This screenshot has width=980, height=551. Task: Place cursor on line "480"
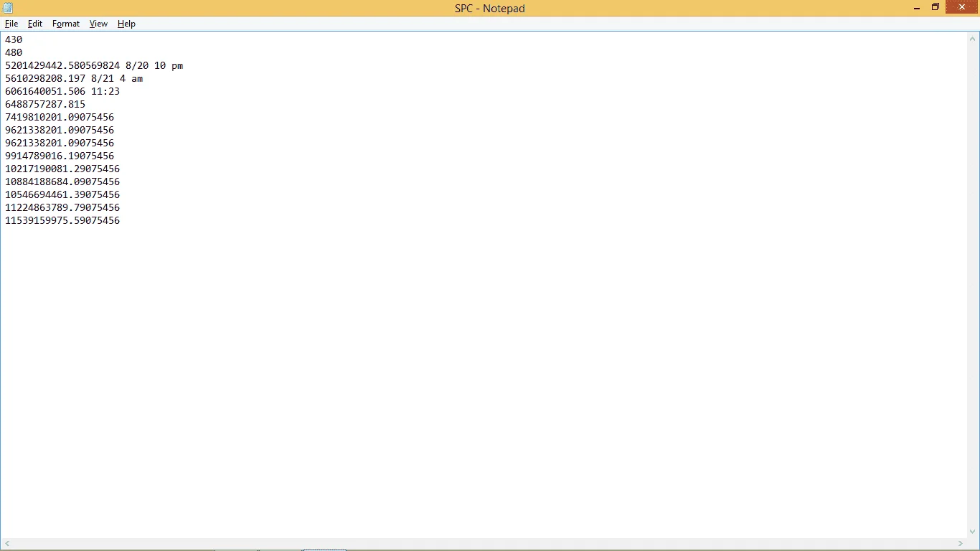click(x=14, y=52)
